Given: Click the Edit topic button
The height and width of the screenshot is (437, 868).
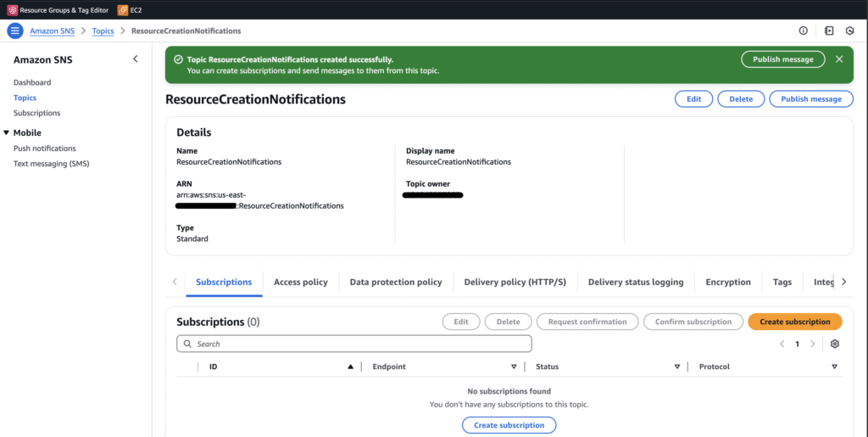Looking at the screenshot, I should pos(693,99).
